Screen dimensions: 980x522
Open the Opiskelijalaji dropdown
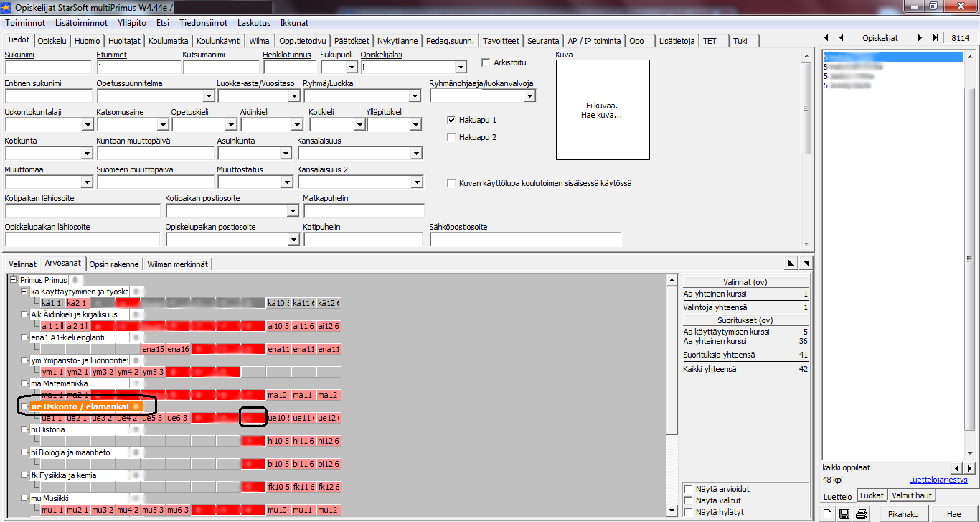click(461, 67)
